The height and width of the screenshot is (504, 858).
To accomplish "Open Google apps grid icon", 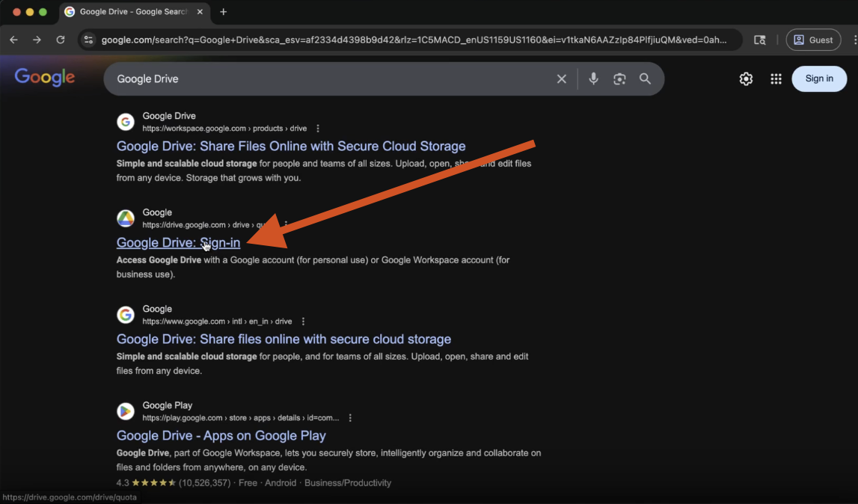I will 776,79.
